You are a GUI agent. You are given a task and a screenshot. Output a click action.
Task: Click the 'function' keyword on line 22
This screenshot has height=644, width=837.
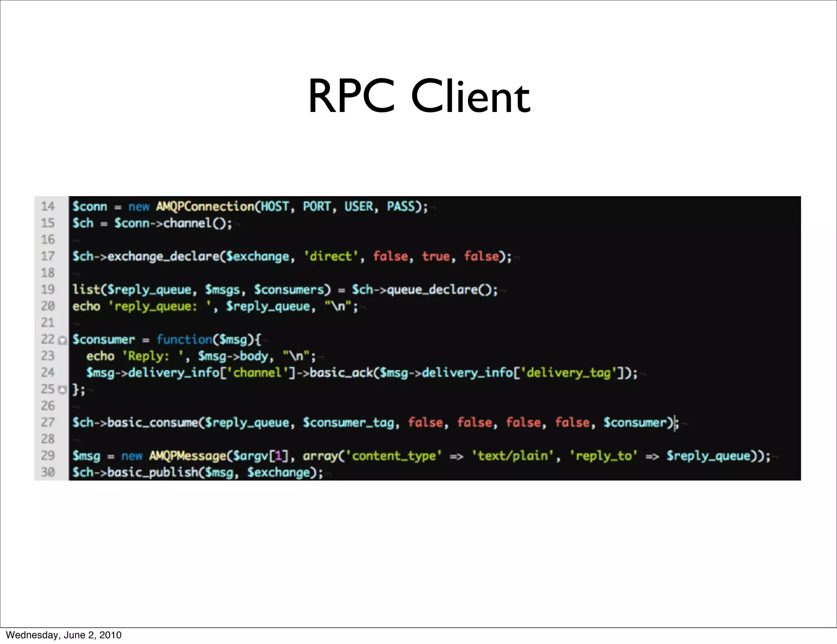(x=184, y=340)
